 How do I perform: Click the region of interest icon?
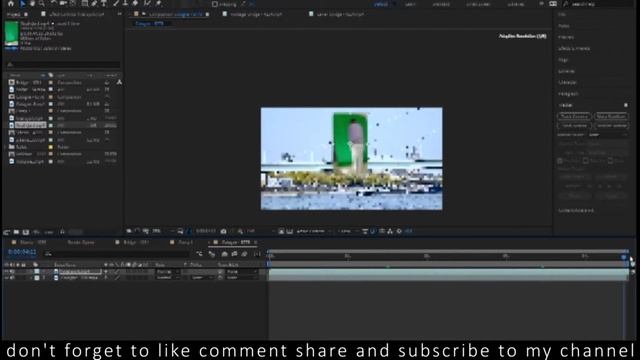281,231
